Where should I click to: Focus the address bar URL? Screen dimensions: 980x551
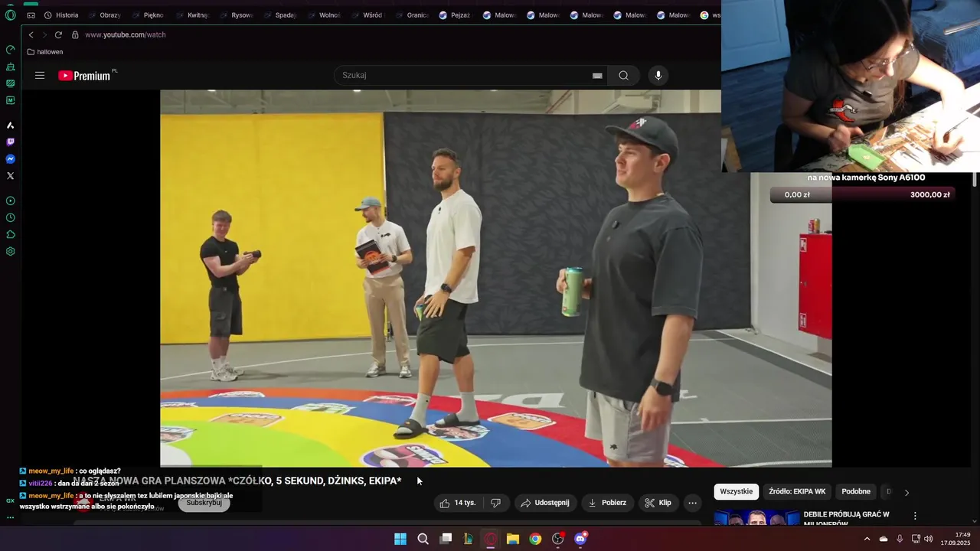click(x=126, y=35)
